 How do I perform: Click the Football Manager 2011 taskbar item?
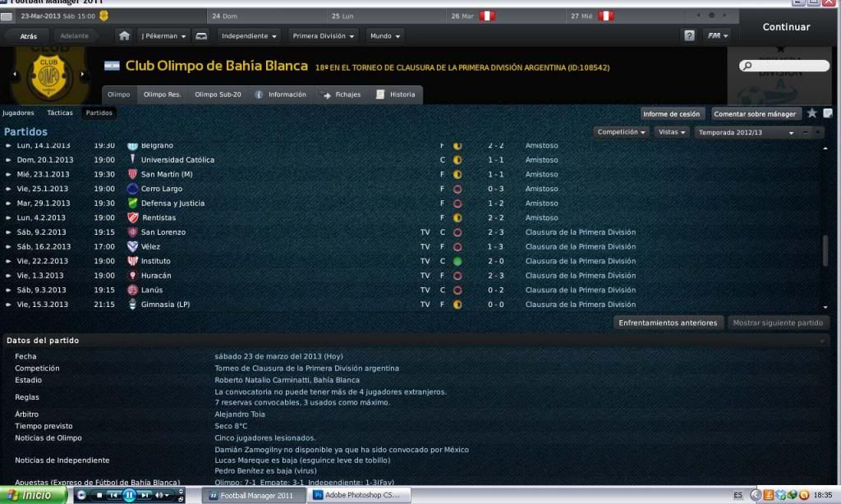click(252, 496)
